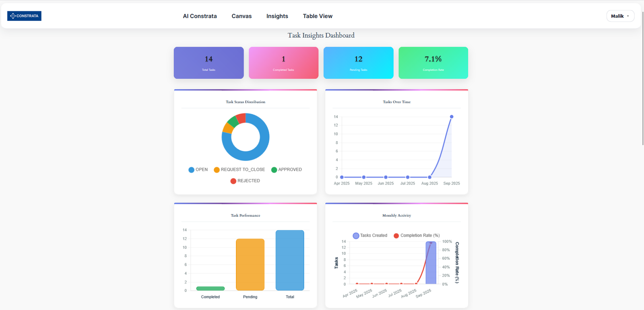This screenshot has height=310, width=644.
Task: Click the orange Pending bar
Action: coord(250,265)
